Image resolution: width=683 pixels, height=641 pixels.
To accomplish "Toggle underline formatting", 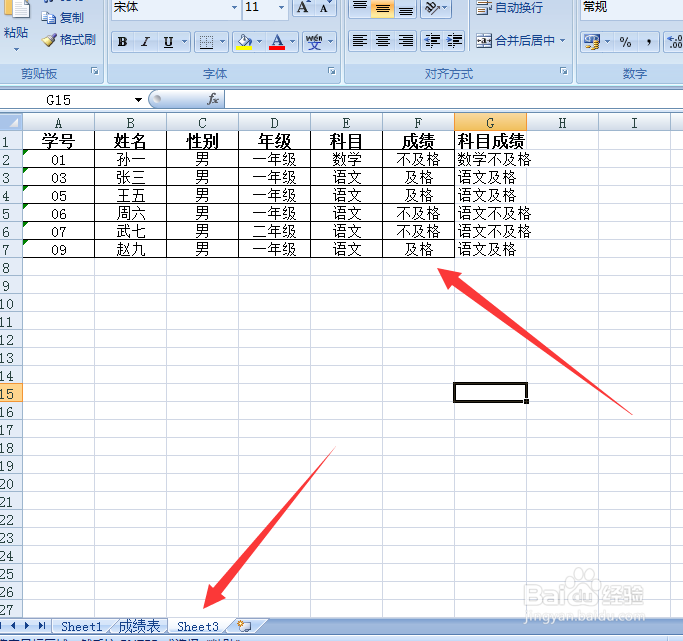I will (x=168, y=42).
